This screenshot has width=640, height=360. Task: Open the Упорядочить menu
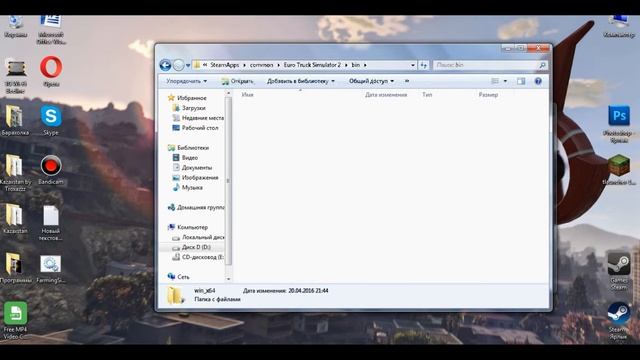(186, 81)
